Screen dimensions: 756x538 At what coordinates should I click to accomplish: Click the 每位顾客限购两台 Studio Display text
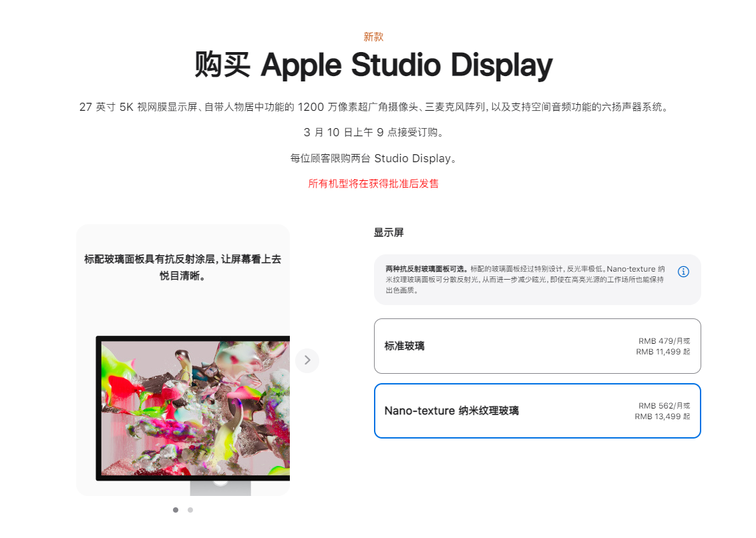click(374, 158)
